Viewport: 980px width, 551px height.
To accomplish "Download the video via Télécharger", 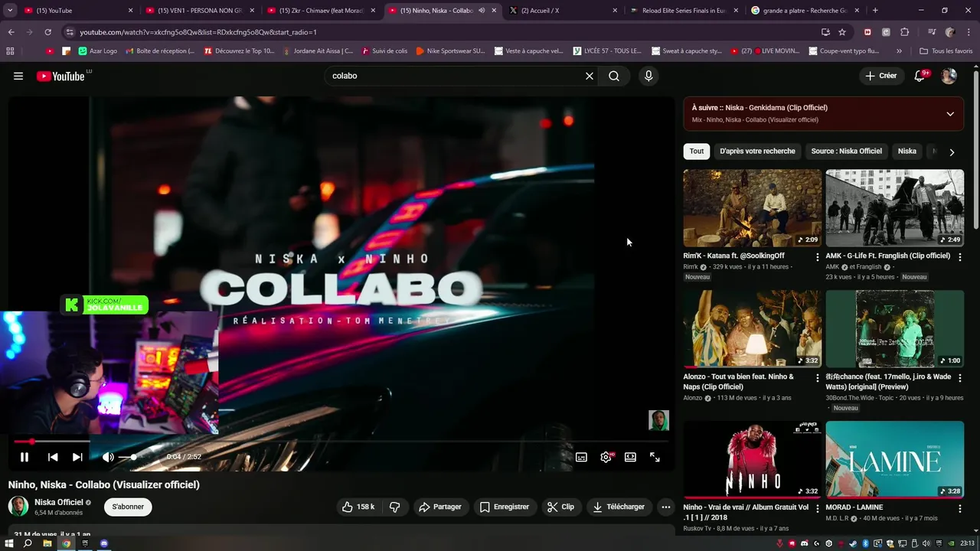I will click(x=619, y=507).
